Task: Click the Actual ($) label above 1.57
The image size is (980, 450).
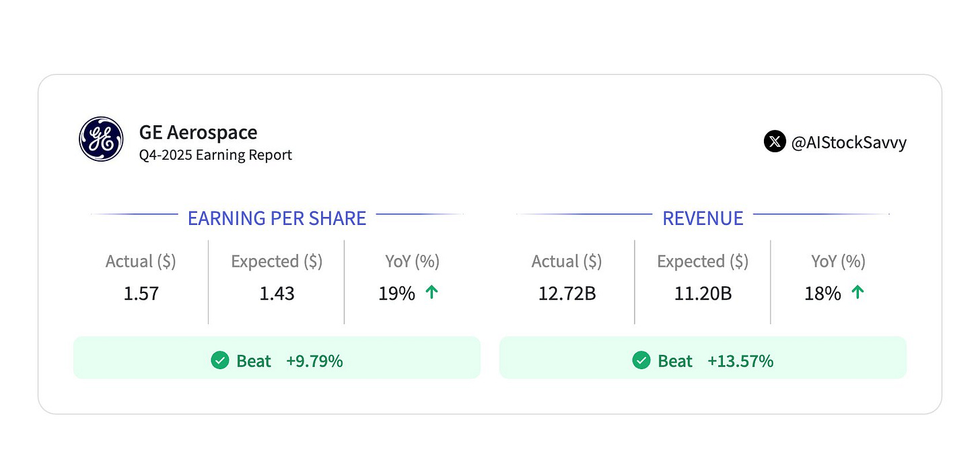Action: (x=141, y=261)
